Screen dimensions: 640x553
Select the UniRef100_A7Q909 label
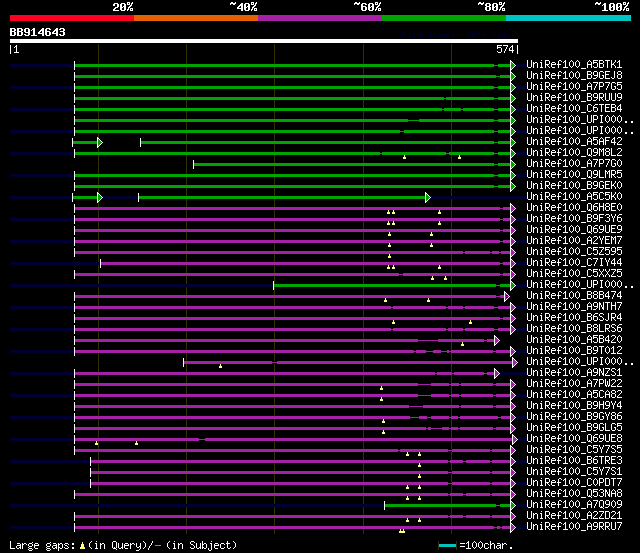[x=574, y=505]
